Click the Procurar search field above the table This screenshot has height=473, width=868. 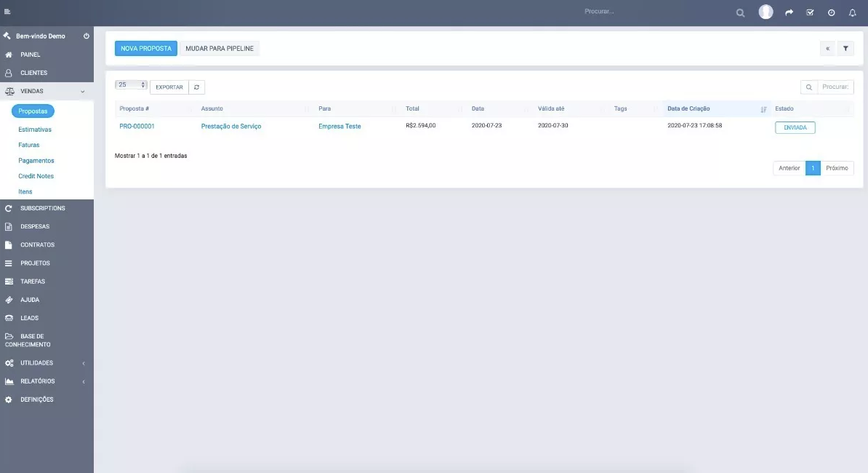tap(832, 86)
